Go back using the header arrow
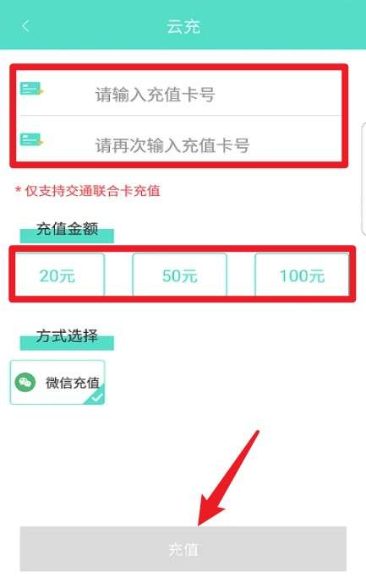The image size is (366, 588). coord(25,26)
